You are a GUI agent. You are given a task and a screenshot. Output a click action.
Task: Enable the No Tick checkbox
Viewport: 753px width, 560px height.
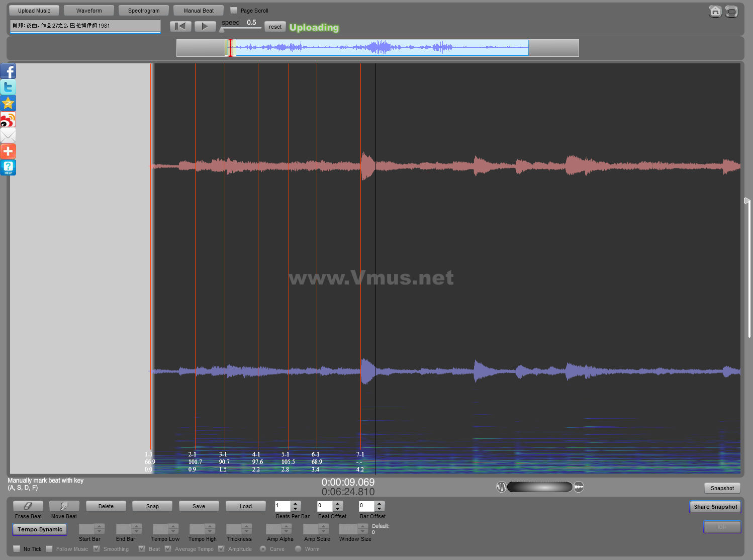point(17,549)
